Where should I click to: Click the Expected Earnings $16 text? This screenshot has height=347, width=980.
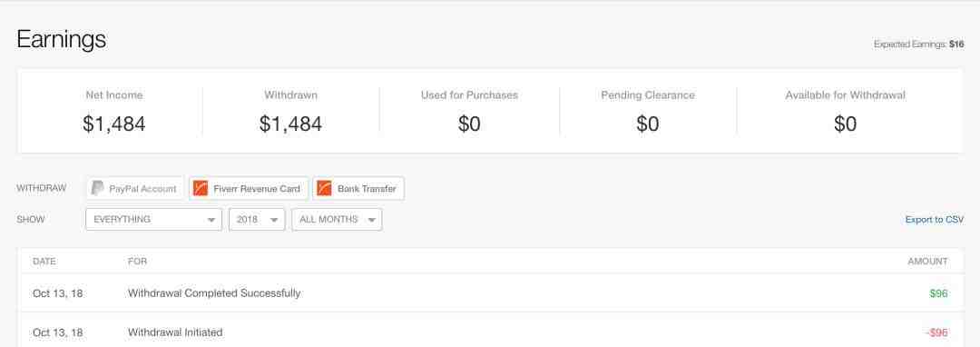click(x=918, y=45)
